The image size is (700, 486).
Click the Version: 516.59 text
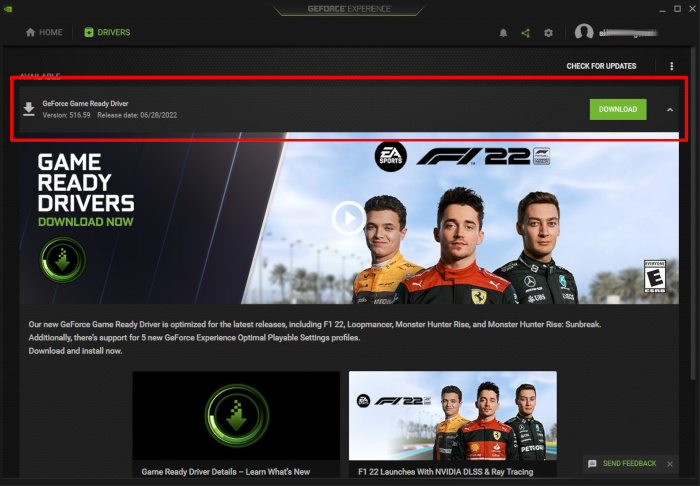[x=67, y=115]
